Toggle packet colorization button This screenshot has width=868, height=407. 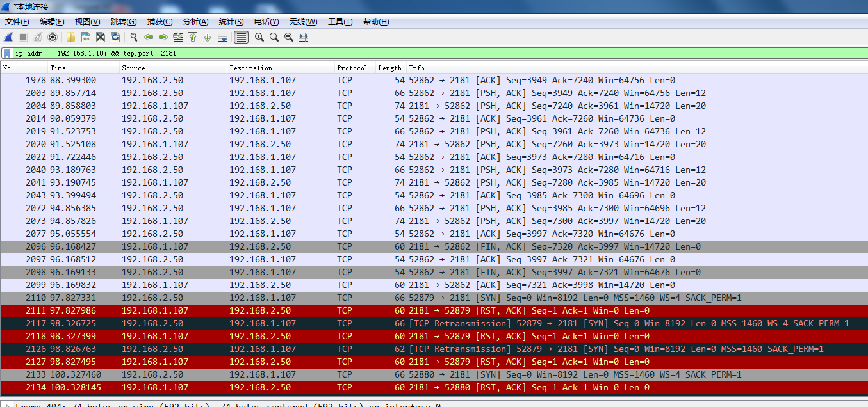click(x=241, y=37)
